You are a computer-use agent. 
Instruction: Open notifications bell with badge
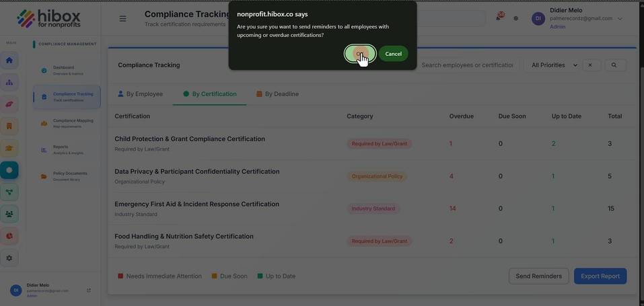499,17
